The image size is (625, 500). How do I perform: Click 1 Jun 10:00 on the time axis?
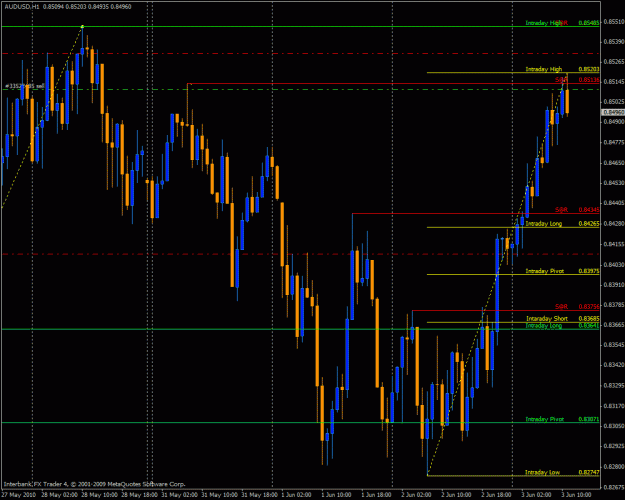coord(336,495)
